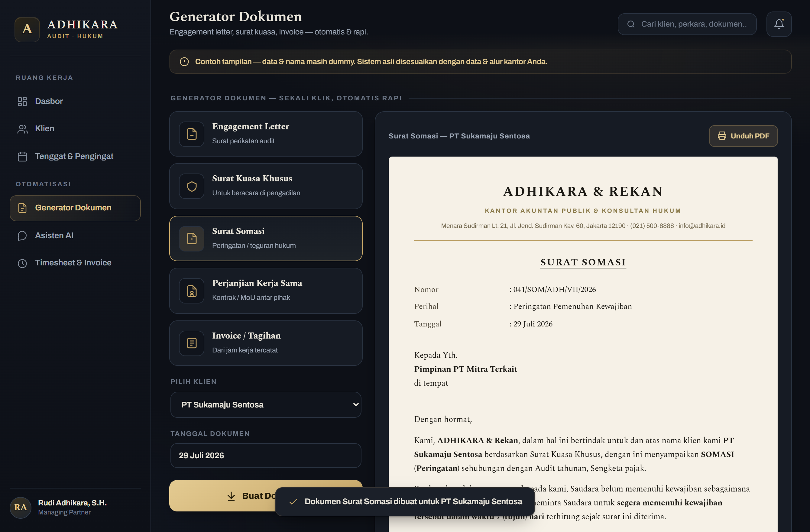Choose the Engagement Letter template card
This screenshot has height=532, width=810.
265,134
